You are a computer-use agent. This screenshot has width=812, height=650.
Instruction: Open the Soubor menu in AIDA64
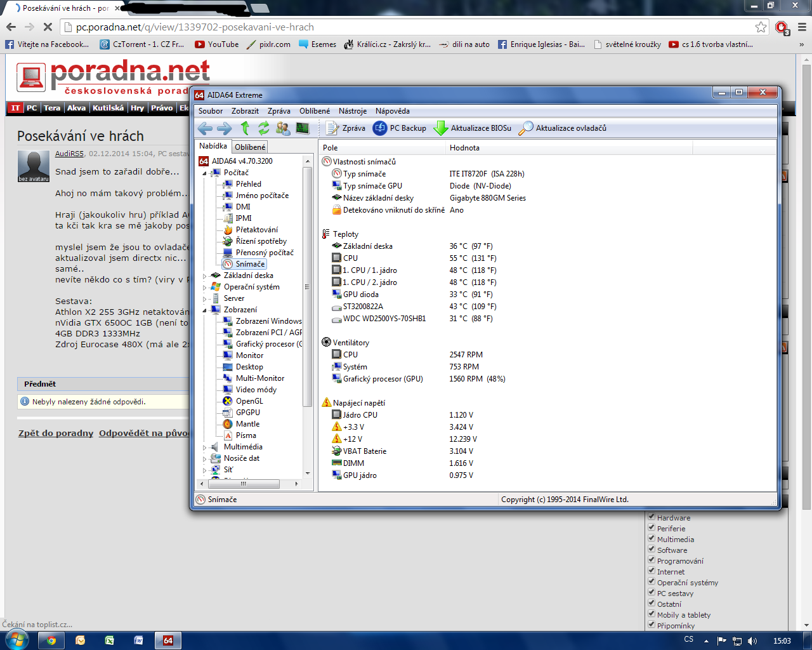coord(211,111)
